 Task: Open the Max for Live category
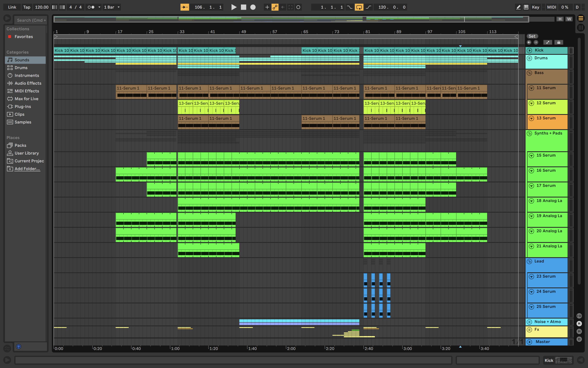tap(25, 99)
